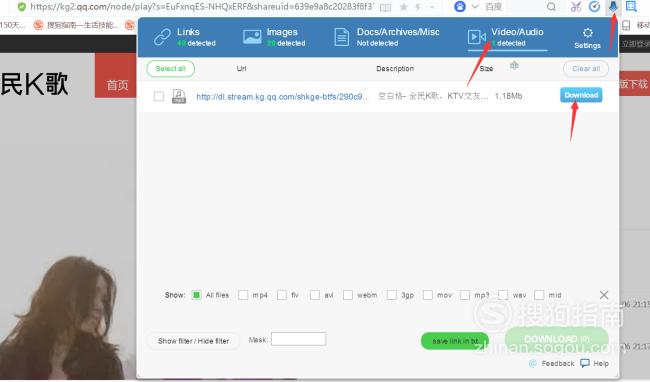
Task: Click the blue square toolbar icon at the far right
Action: click(631, 6)
